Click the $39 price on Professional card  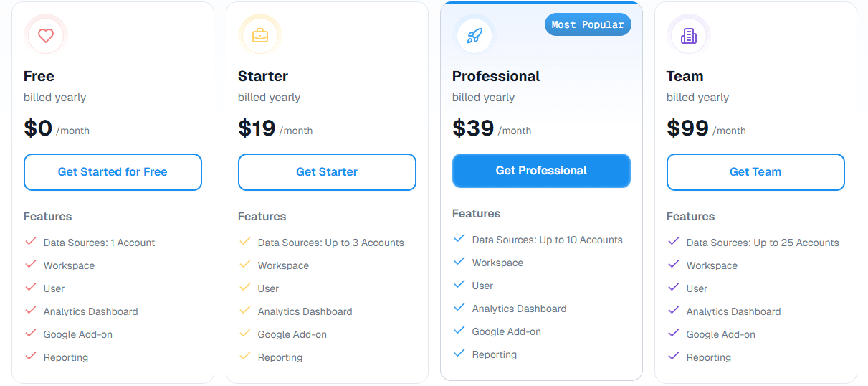click(x=473, y=128)
